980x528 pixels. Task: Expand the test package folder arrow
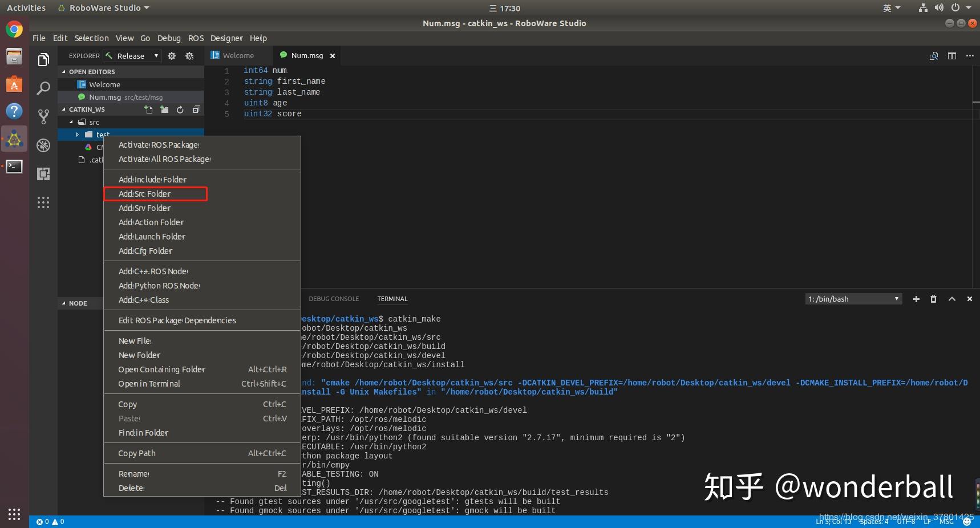78,135
